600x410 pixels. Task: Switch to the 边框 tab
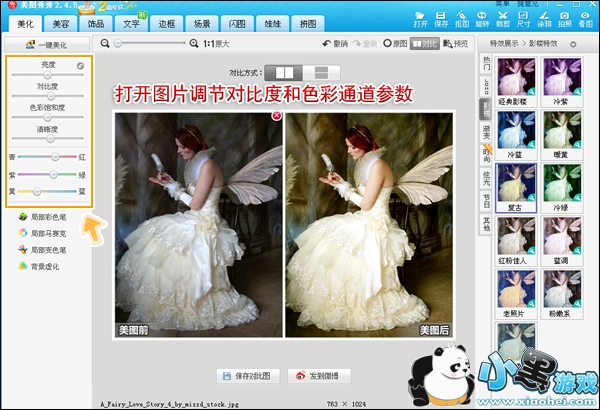coord(166,24)
